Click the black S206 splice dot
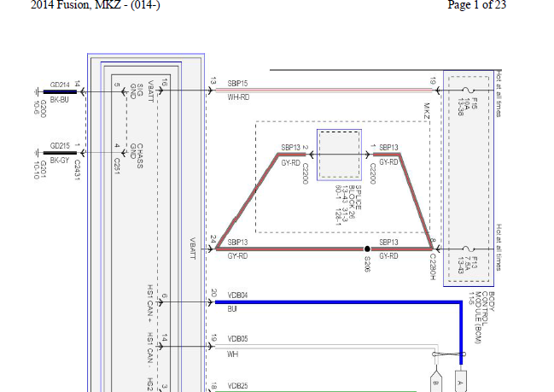Viewport: 554px width, 392px height. point(367,249)
